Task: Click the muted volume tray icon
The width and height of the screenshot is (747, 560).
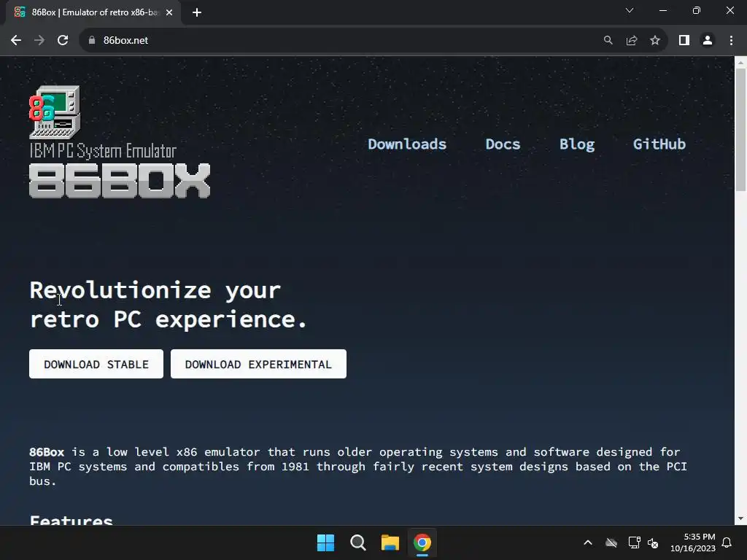Action: (653, 542)
